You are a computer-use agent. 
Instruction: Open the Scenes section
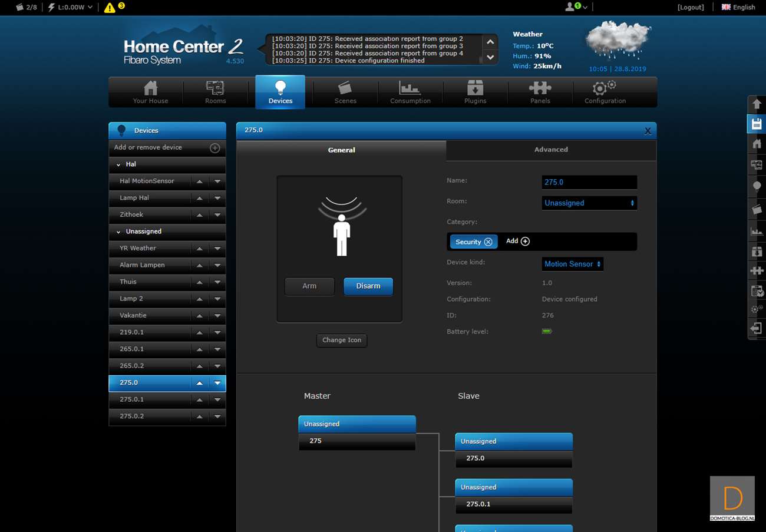click(x=345, y=92)
